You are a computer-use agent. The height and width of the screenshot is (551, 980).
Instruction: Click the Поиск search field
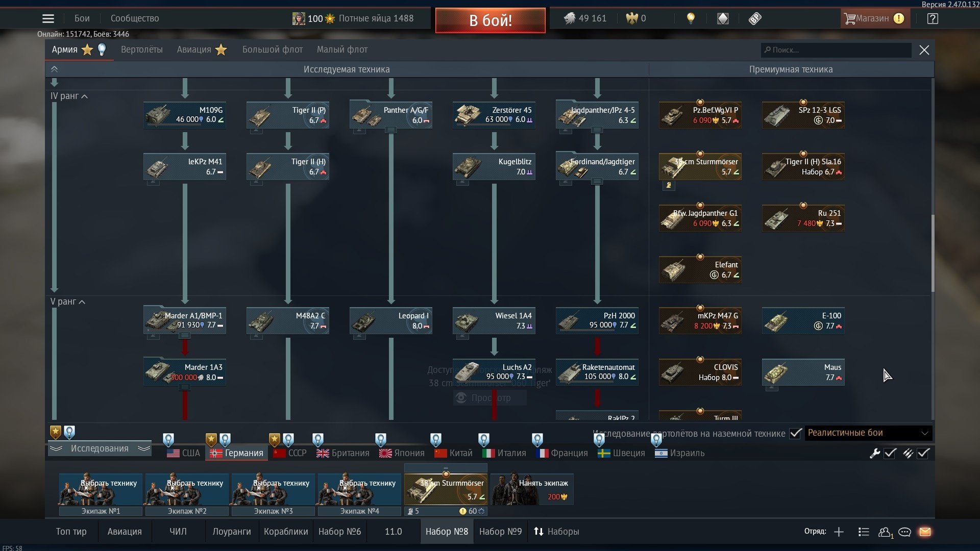pyautogui.click(x=837, y=50)
